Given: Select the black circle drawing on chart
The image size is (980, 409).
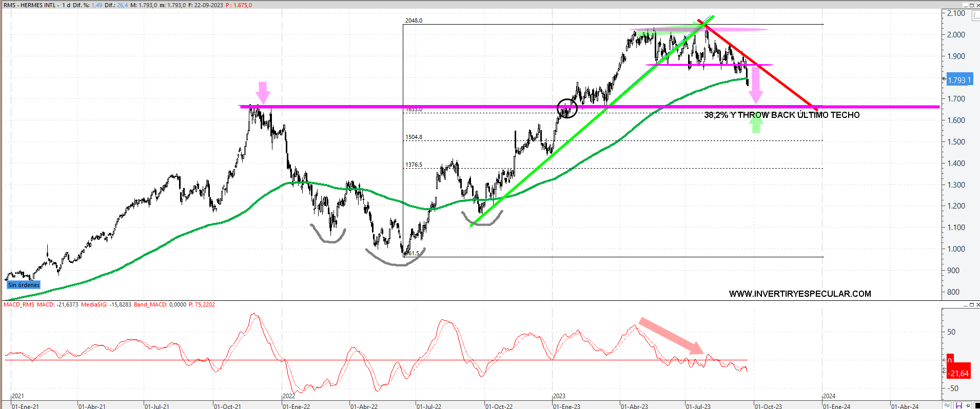Looking at the screenshot, I should click(567, 108).
